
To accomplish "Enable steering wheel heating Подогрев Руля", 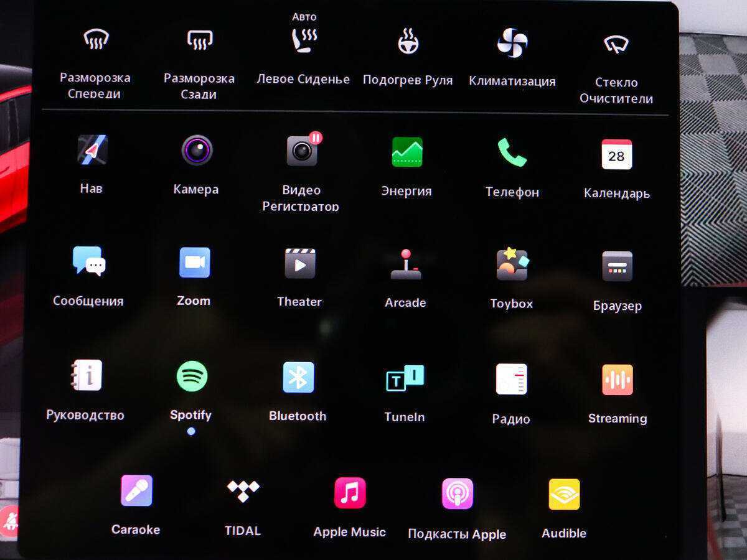I will click(408, 42).
